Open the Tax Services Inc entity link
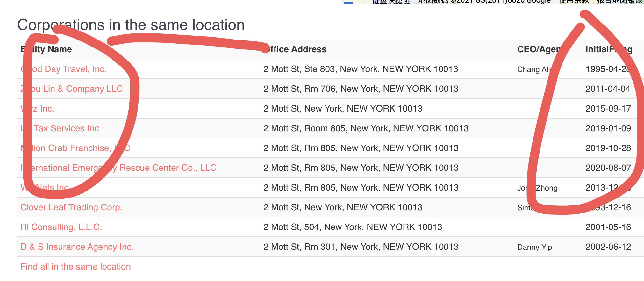Viewport: 644px width, 281px height. click(x=60, y=128)
